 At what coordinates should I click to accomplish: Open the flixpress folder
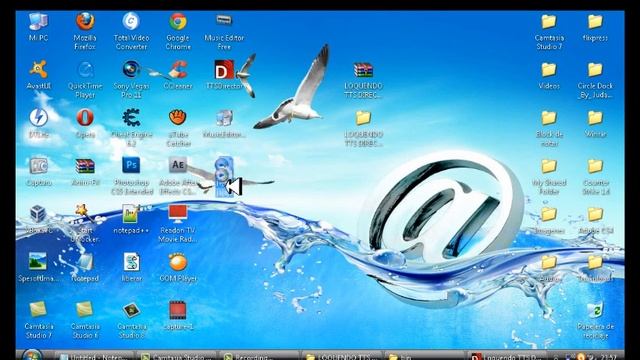click(595, 21)
